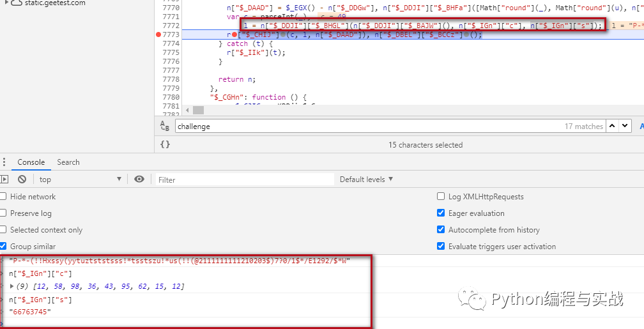The height and width of the screenshot is (329, 644).
Task: Click the catch (t) code line
Action: pos(245,43)
